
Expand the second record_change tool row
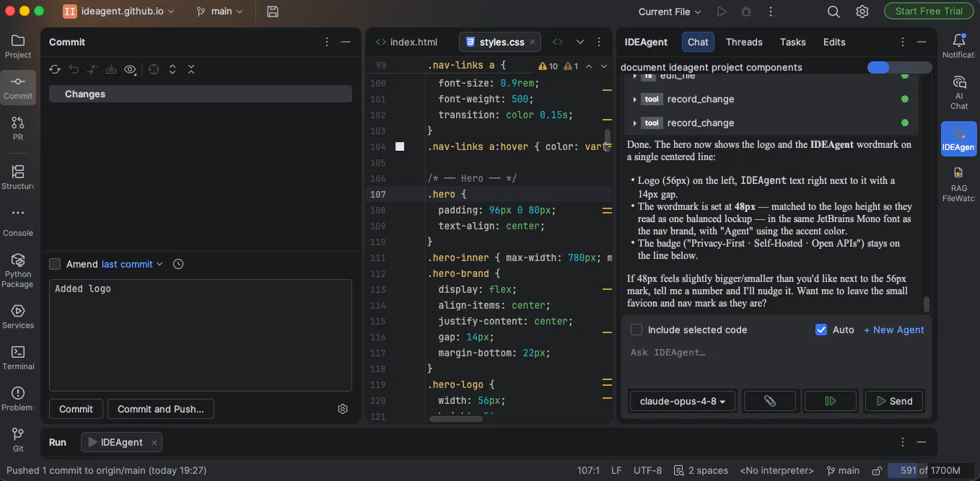(634, 123)
